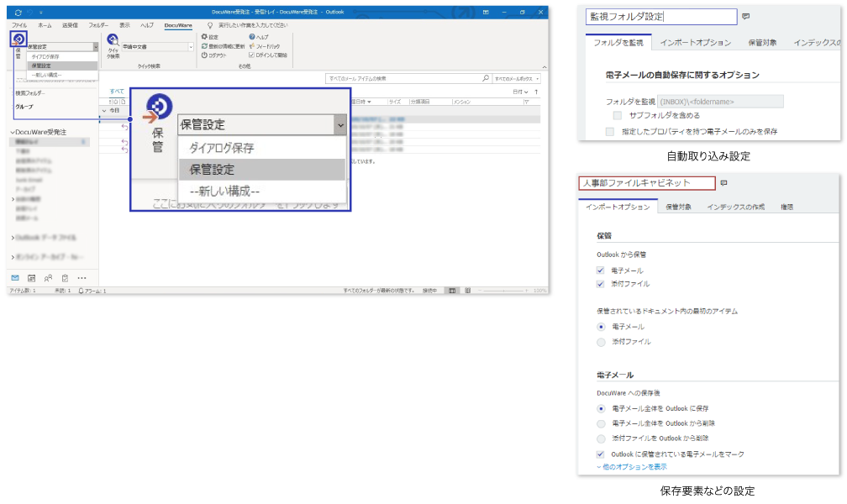847x504 pixels.
Task: Select 電子メール全体を Outlook から削除 radio option
Action: click(600, 423)
